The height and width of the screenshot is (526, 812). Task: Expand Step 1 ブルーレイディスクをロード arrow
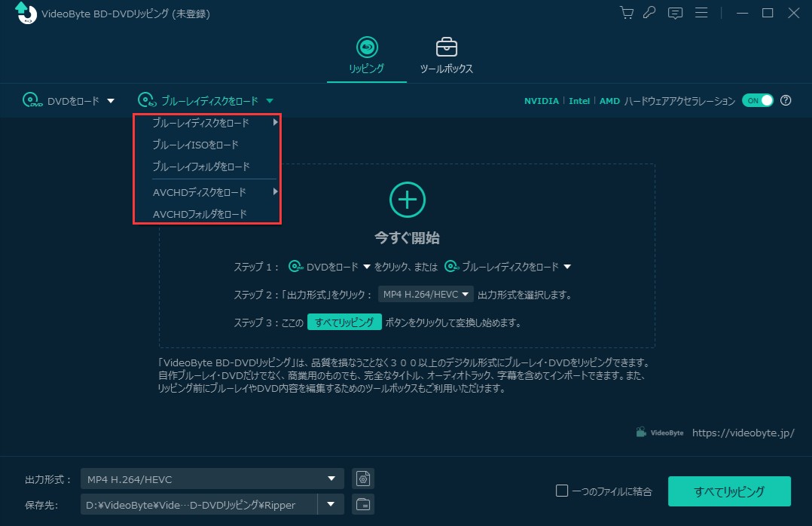568,267
